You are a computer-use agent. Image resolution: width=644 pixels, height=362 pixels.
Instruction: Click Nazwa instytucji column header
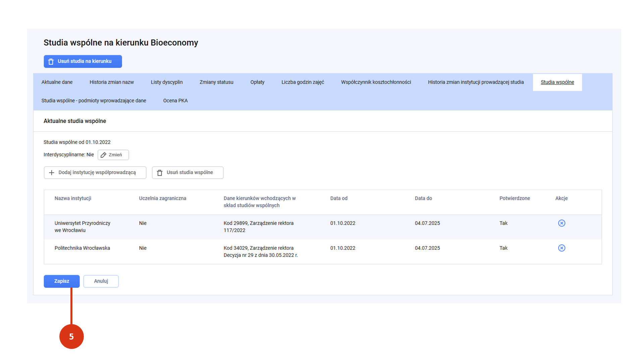(73, 198)
